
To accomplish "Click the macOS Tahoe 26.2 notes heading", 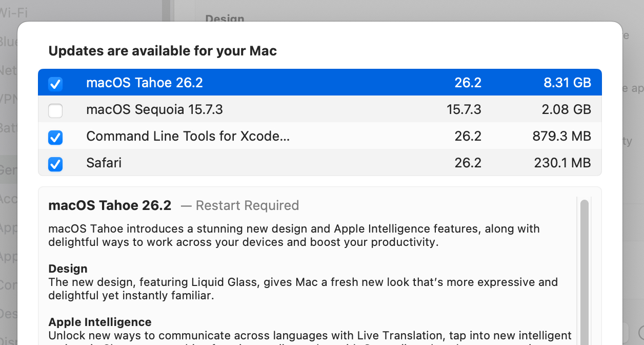I will (109, 205).
